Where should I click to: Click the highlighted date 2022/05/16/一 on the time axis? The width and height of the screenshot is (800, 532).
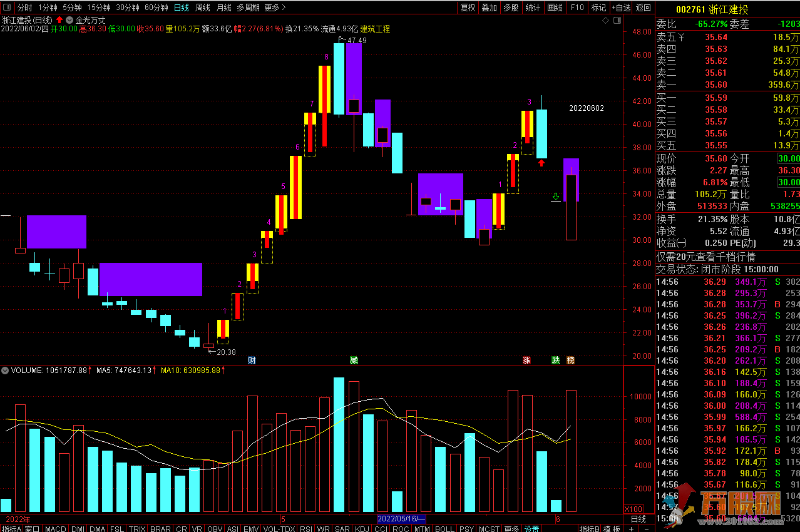[x=401, y=519]
